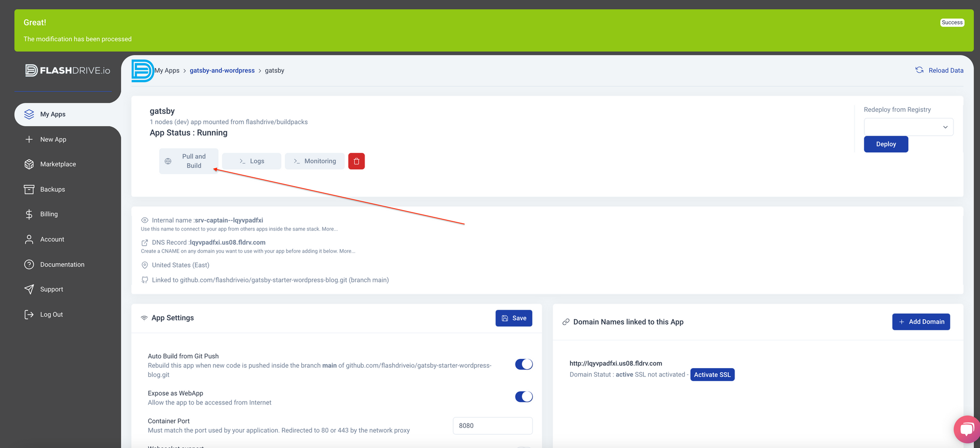Click the http://lqyvpadfxi.us08.fldrv.com domain entry

coord(615,363)
